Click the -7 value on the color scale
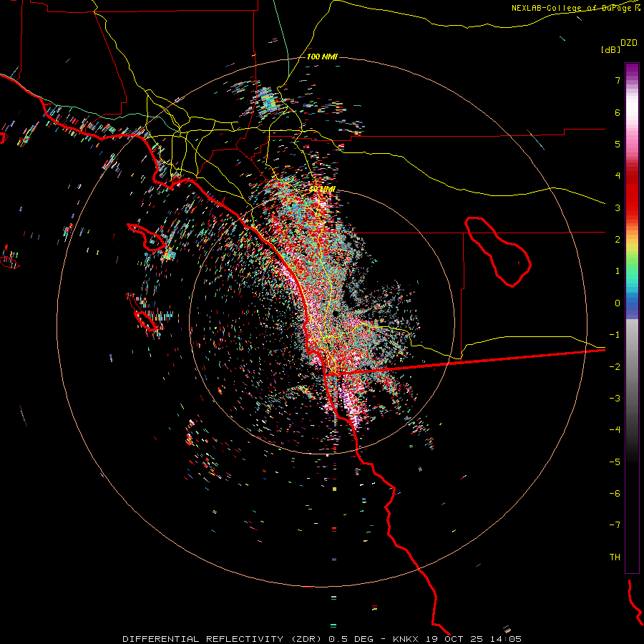 [x=615, y=525]
